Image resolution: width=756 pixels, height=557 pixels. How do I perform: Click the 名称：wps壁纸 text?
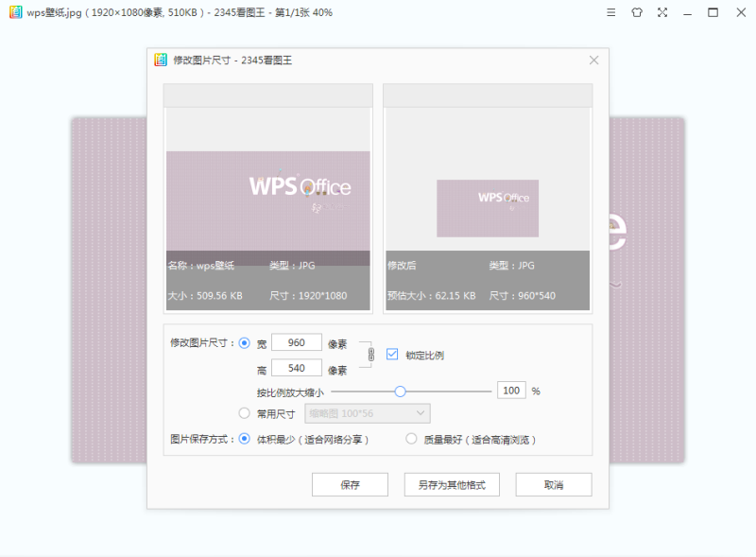pos(201,266)
